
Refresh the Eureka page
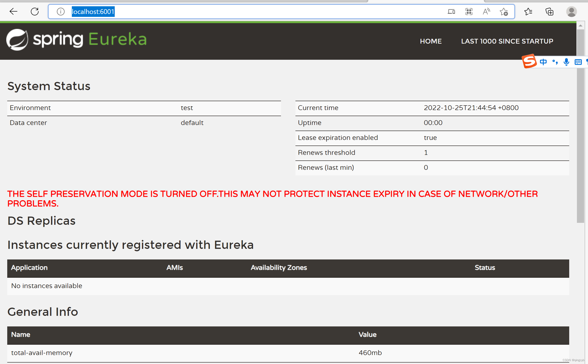pyautogui.click(x=35, y=11)
